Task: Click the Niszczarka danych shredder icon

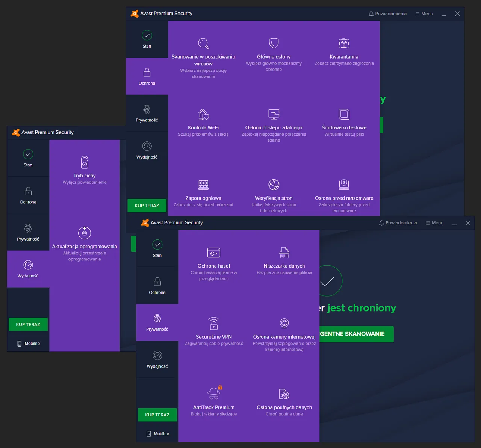Action: [x=284, y=253]
